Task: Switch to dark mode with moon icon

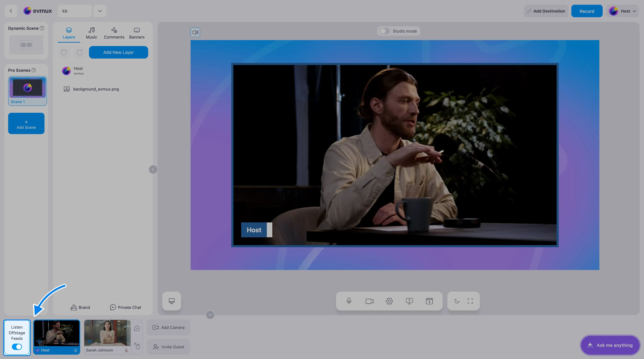Action: point(457,301)
